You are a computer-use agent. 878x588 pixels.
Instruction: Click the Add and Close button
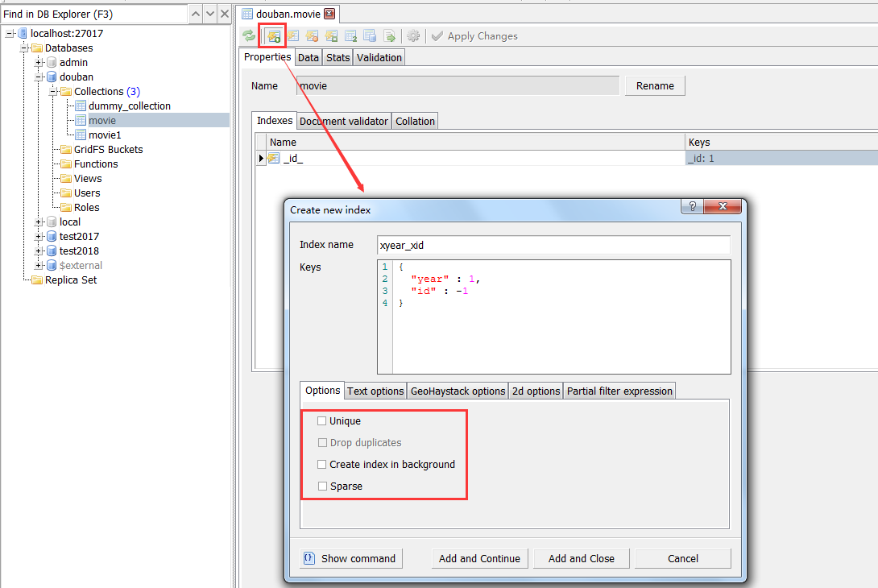pos(581,559)
